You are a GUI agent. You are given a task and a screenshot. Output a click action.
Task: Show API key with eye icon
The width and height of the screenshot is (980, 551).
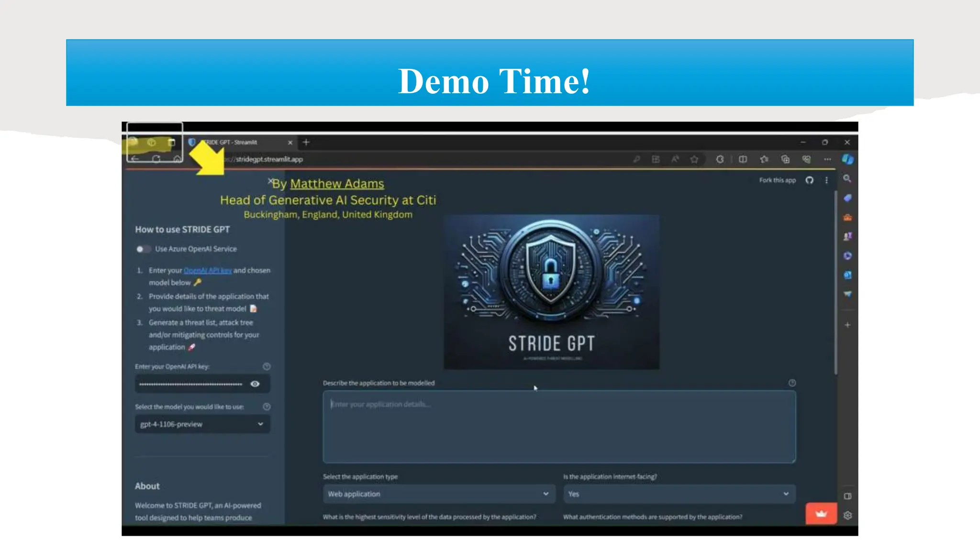[x=255, y=384]
